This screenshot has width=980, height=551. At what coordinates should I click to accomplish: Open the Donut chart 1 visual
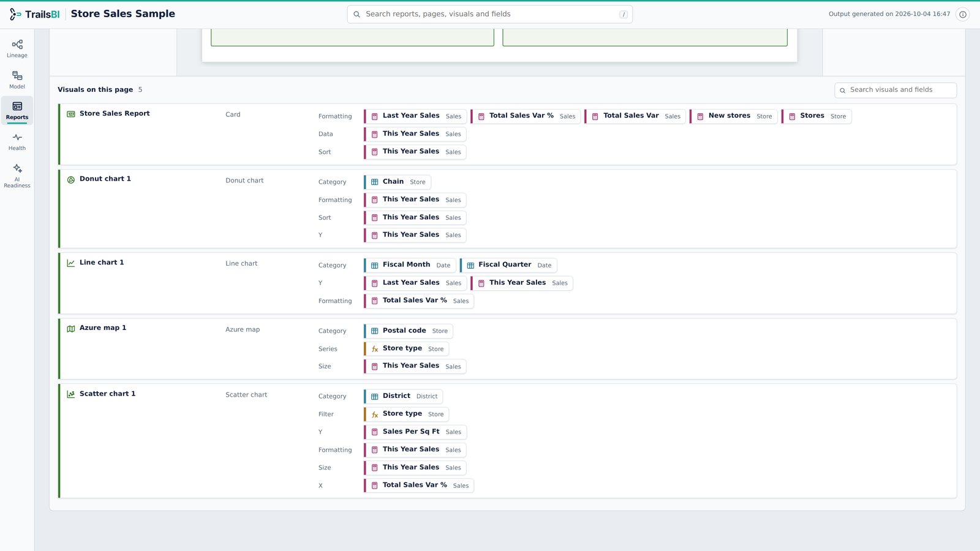pyautogui.click(x=105, y=179)
